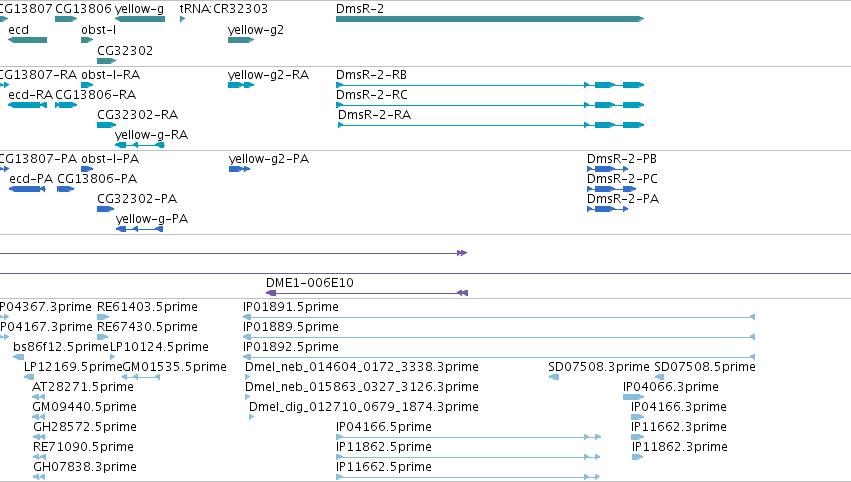
Task: Select the IP11662.5prime EST line
Action: 468,477
